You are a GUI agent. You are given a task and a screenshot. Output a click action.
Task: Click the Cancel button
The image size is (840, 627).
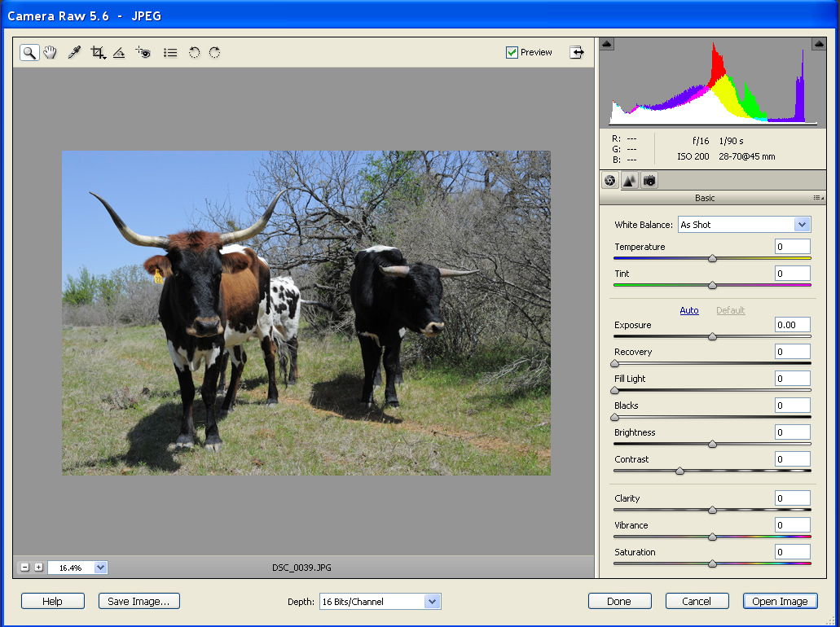(697, 601)
